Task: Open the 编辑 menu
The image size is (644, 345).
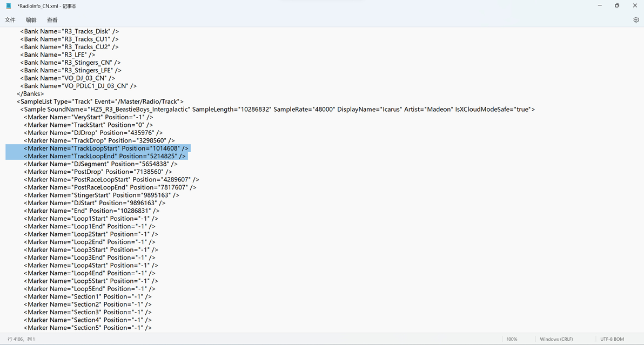Action: [x=31, y=19]
